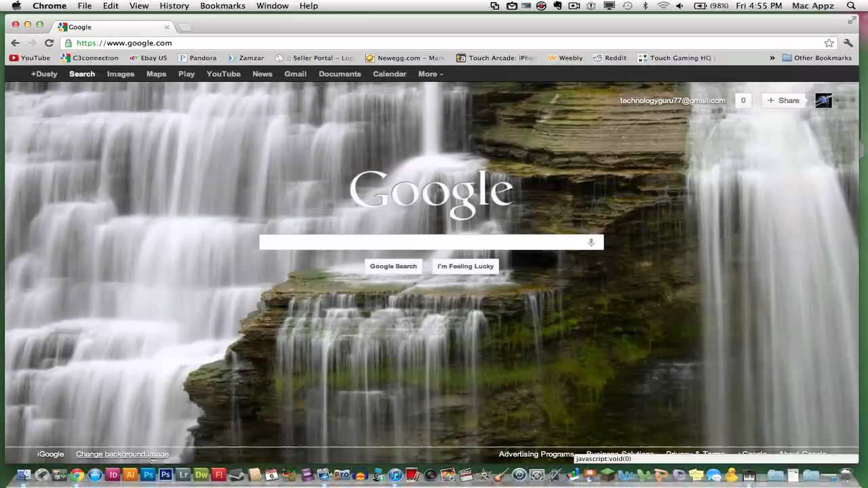Open the Adium duck icon in dock
The image size is (868, 488).
tap(731, 475)
